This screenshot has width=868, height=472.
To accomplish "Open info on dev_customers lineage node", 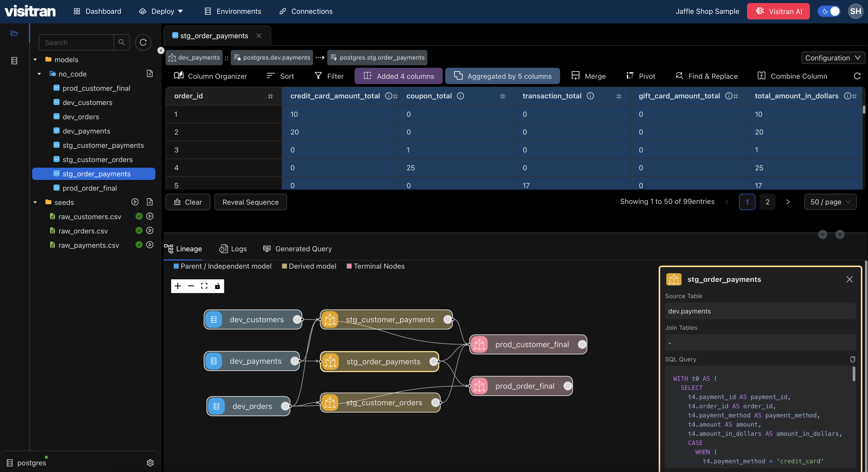I will point(297,319).
